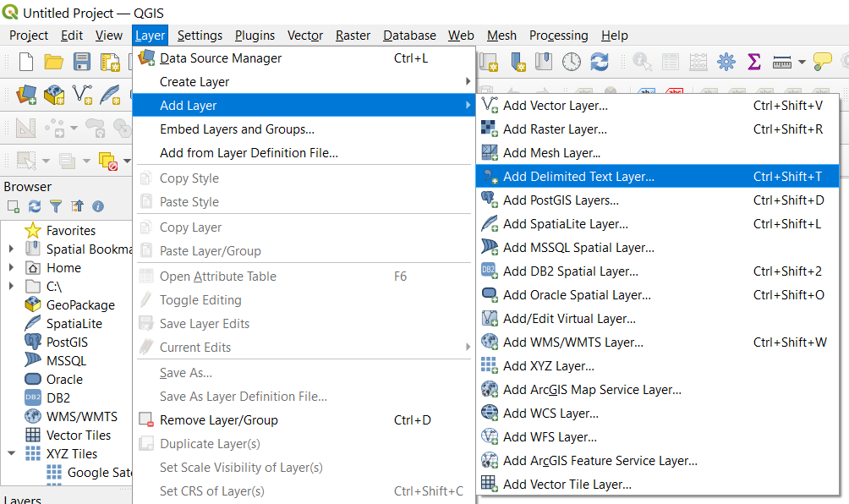Expand the Spatial Bookmarks tree node
The width and height of the screenshot is (849, 504).
11,249
